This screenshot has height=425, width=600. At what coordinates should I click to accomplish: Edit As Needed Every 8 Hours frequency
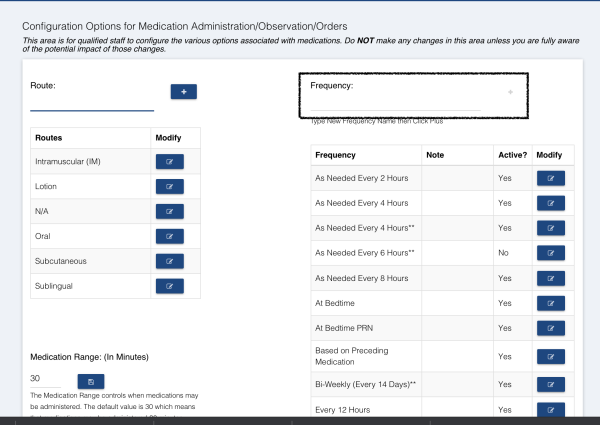coord(550,278)
